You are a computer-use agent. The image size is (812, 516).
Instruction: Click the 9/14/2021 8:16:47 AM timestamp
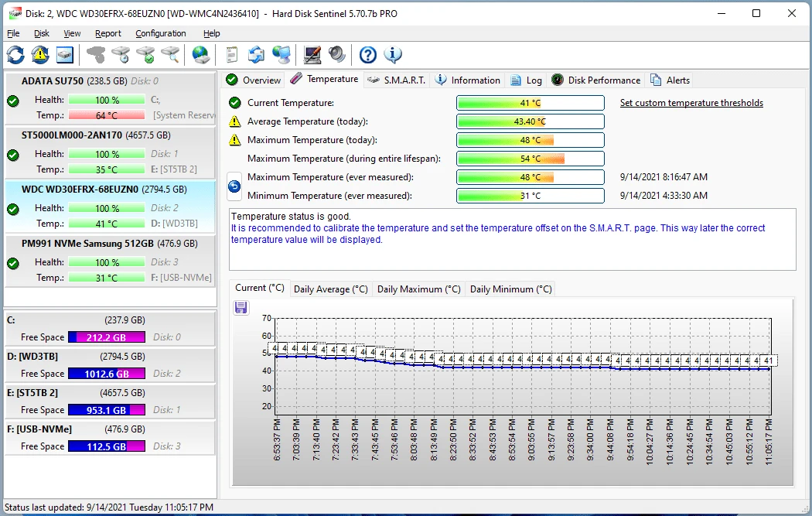[664, 177]
